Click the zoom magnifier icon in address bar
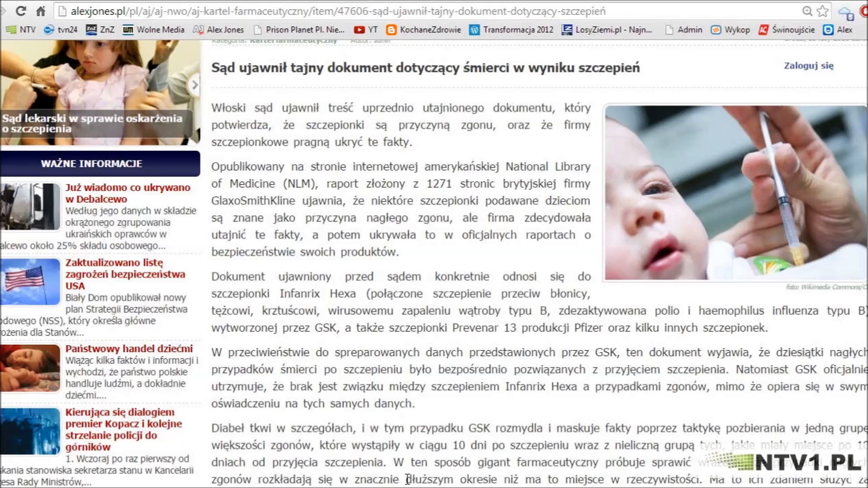868x488 pixels. click(807, 11)
